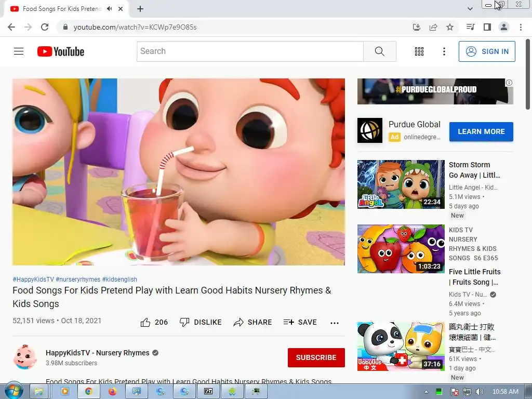Click Purdue Global ad logo
The height and width of the screenshot is (399, 532).
(x=369, y=130)
